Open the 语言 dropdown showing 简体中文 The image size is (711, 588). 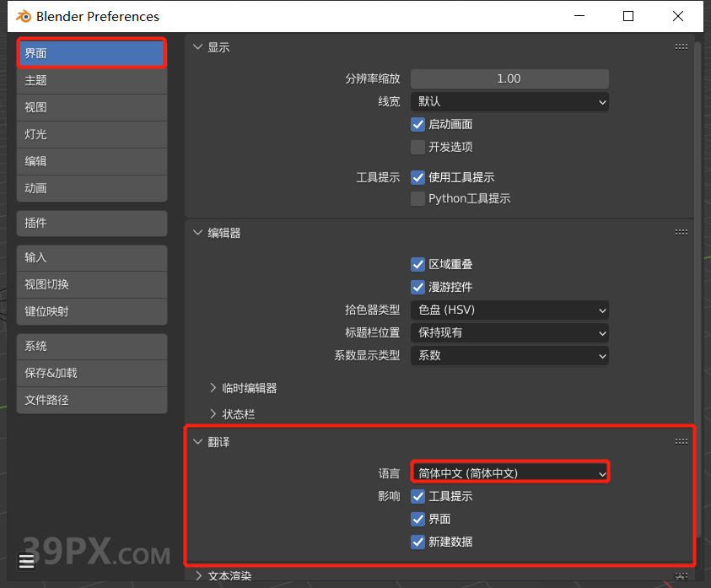coord(509,472)
